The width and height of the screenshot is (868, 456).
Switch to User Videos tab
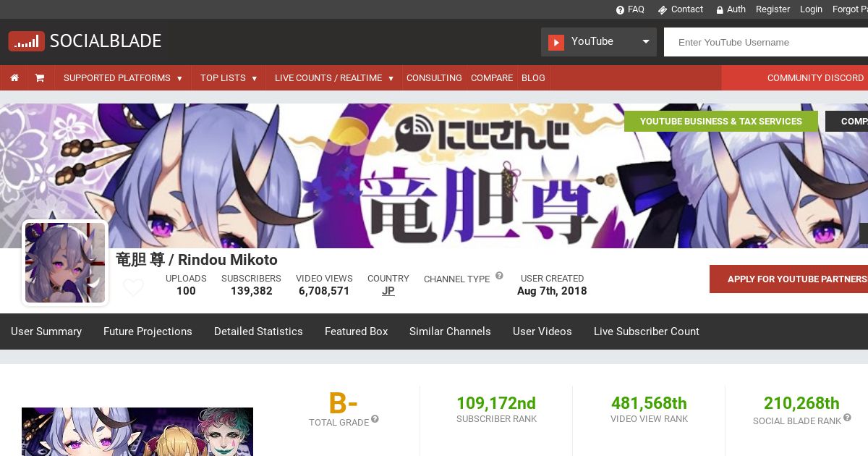(542, 332)
